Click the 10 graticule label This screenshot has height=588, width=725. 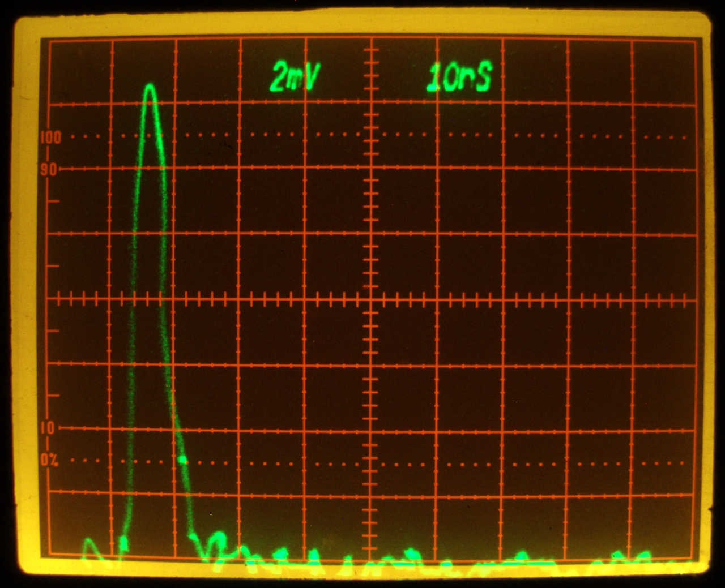pyautogui.click(x=48, y=428)
